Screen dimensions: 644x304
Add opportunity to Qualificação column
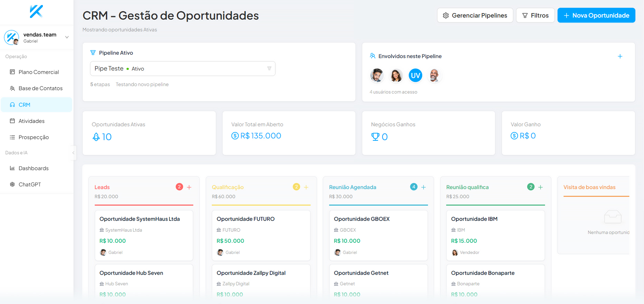306,187
